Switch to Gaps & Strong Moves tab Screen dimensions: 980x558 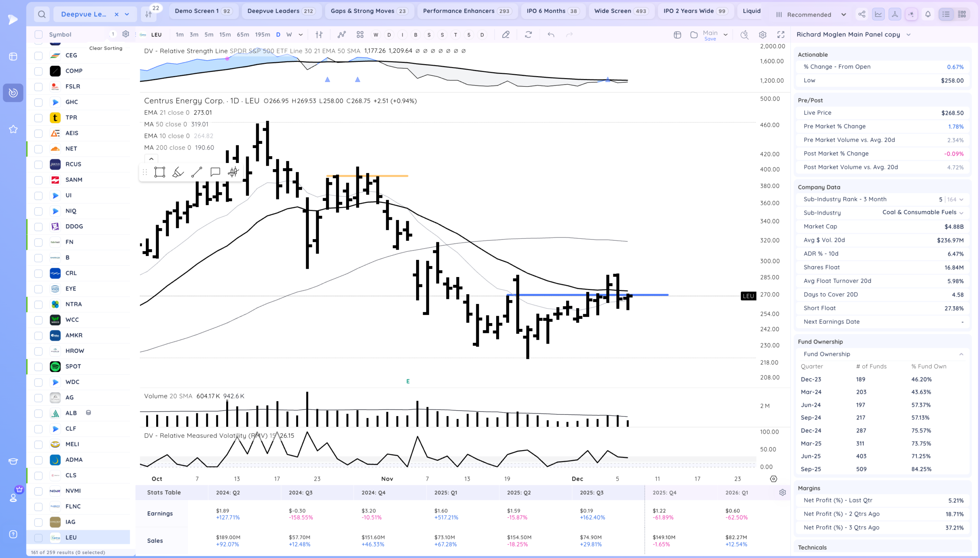click(369, 11)
